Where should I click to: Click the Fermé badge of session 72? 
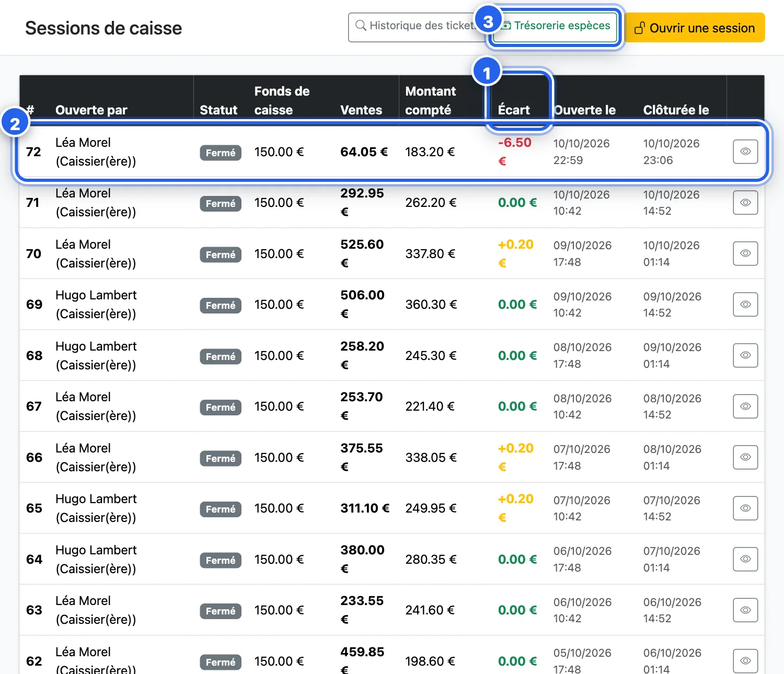pyautogui.click(x=221, y=153)
